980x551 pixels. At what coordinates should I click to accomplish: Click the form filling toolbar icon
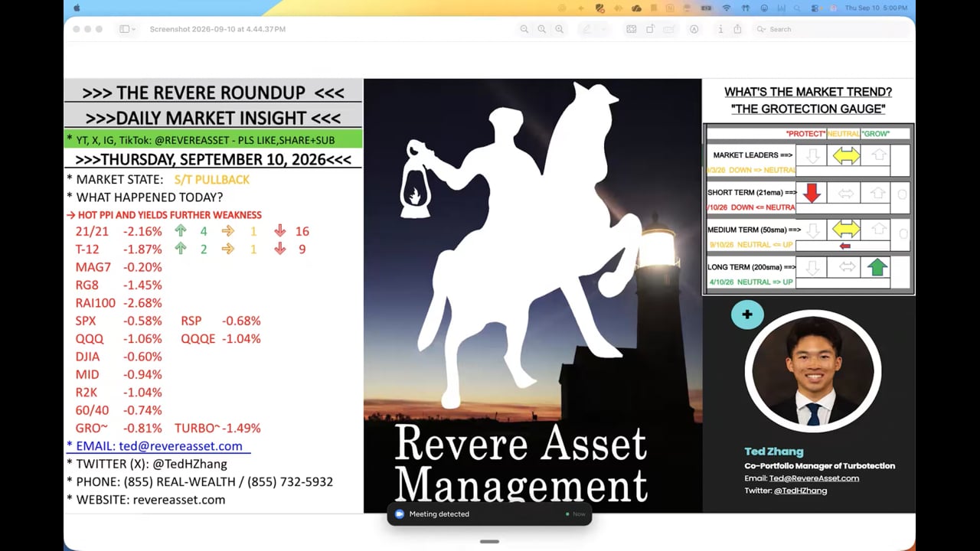(669, 29)
